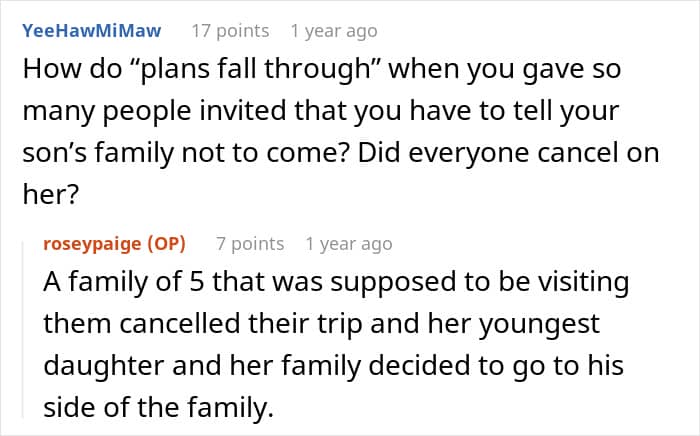This screenshot has height=436, width=700.
Task: Click the timestamp on roseypaige's reply
Action: tap(349, 244)
